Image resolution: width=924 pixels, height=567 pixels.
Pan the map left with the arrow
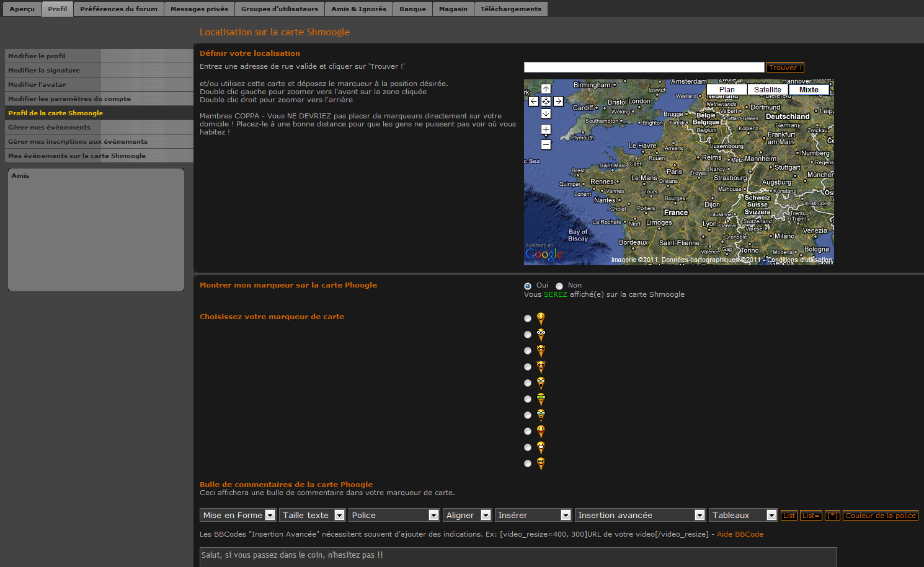533,101
